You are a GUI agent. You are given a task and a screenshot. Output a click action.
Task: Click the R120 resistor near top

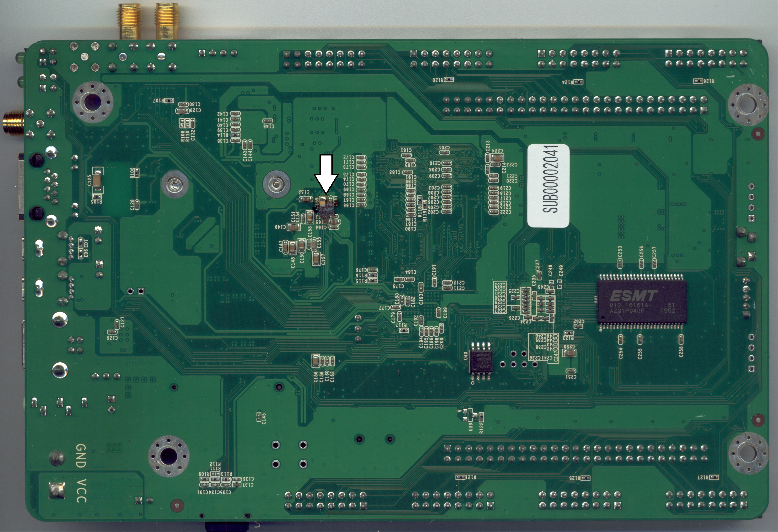coord(449,80)
